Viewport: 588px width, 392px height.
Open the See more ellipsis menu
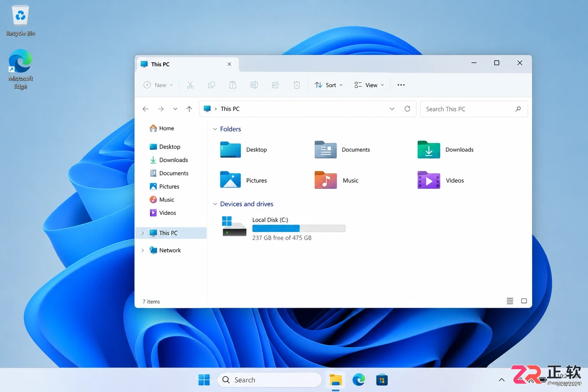pos(401,85)
